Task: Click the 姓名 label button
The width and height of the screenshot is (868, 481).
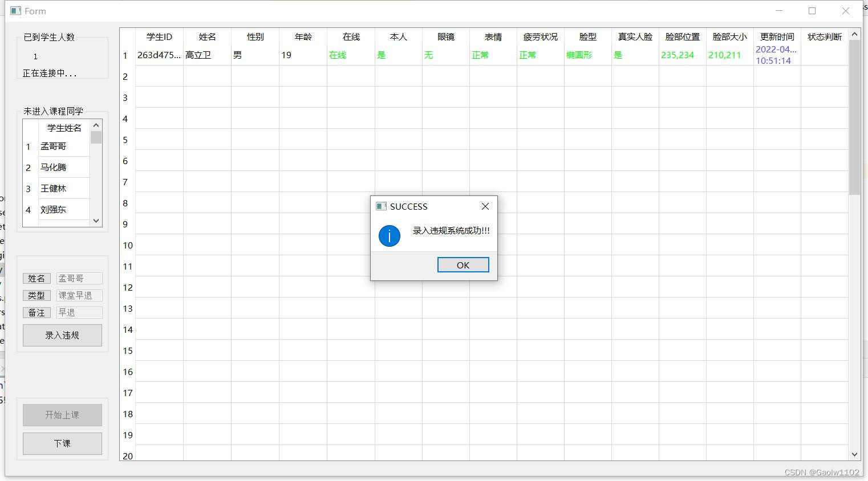Action: (x=36, y=278)
